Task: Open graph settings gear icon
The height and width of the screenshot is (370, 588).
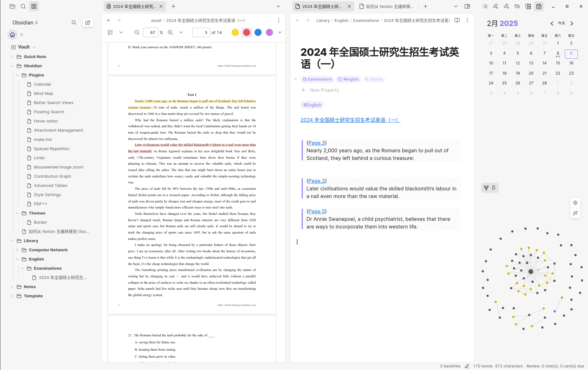Action: click(x=575, y=203)
